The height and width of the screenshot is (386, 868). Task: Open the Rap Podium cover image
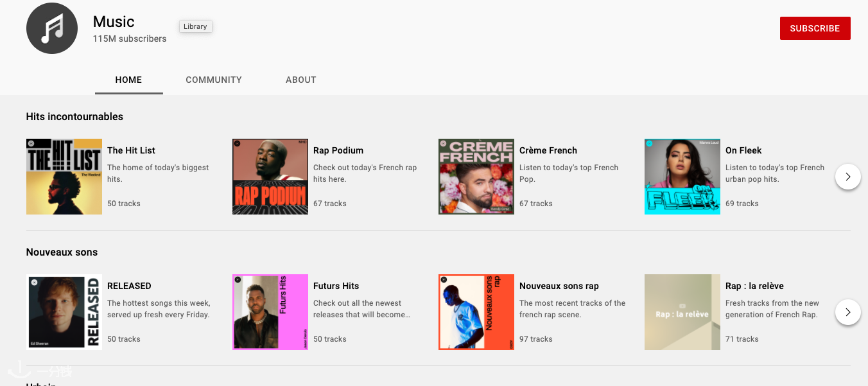coord(270,177)
